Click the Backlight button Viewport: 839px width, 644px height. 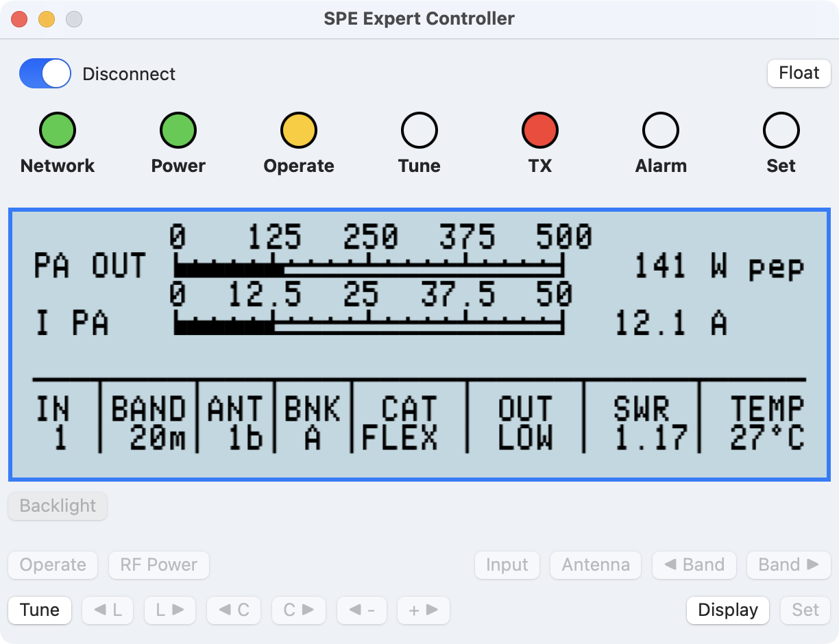58,506
